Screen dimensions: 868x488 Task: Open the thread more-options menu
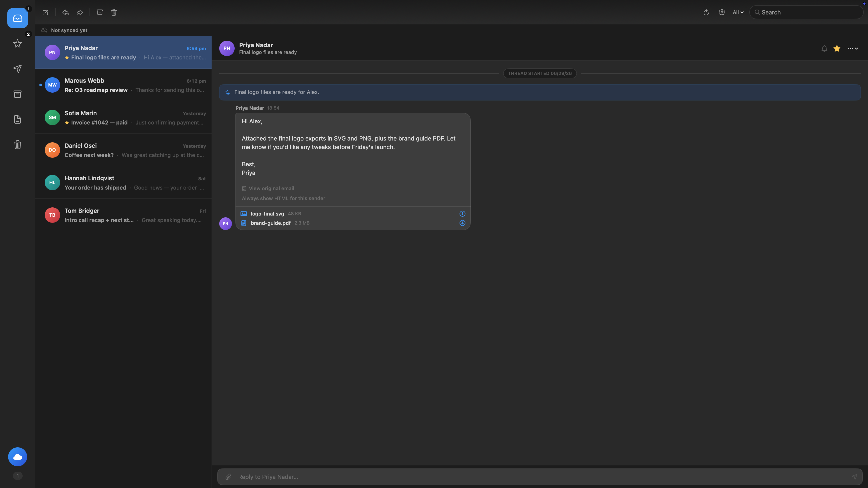coord(852,49)
